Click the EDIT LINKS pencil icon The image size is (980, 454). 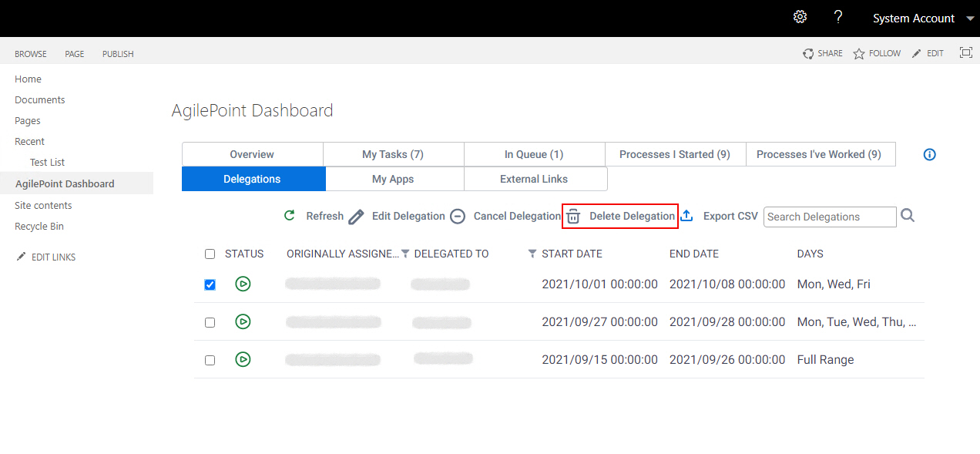(x=21, y=257)
